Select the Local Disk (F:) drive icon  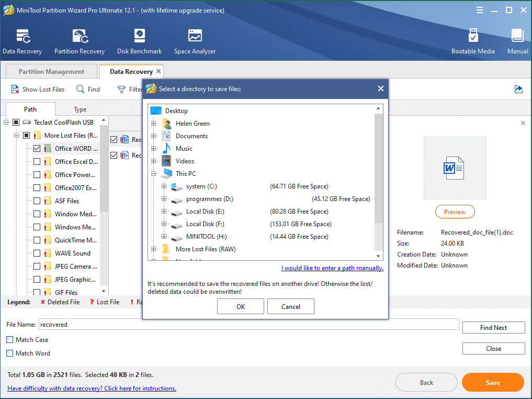tap(176, 225)
